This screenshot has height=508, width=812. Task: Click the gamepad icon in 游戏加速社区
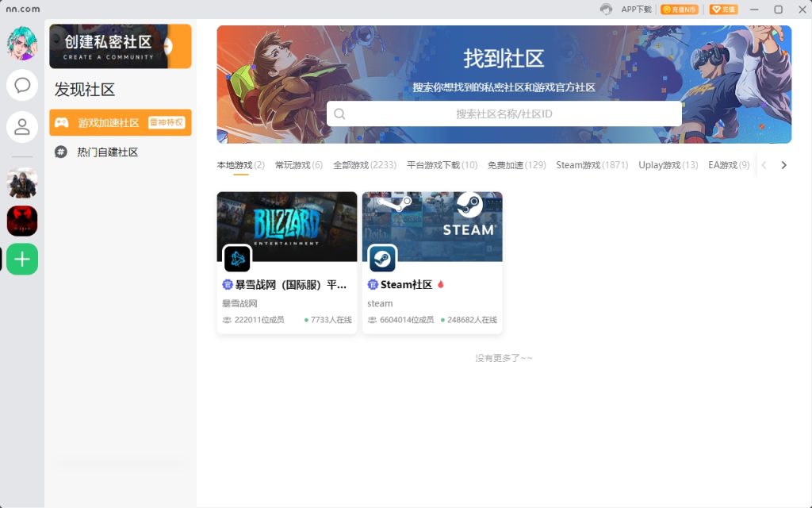point(62,123)
